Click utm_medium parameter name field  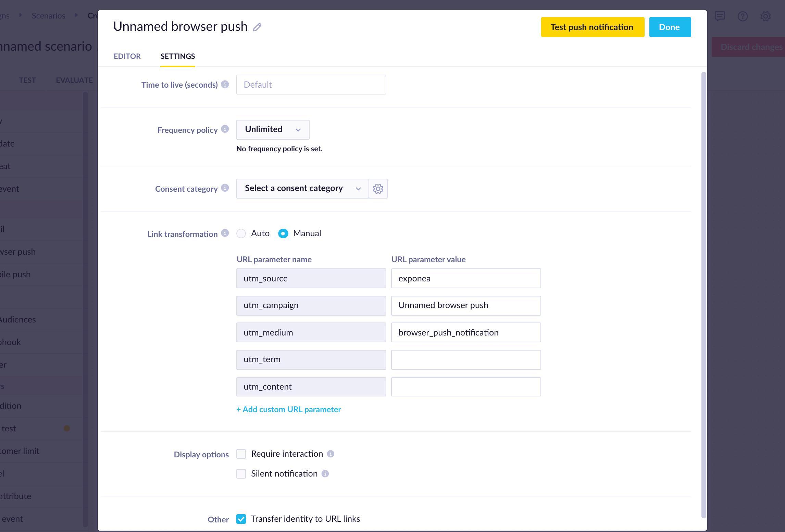[x=311, y=332]
